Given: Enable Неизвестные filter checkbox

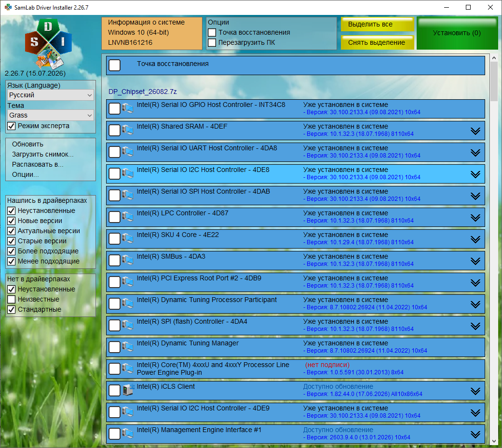Looking at the screenshot, I should (12, 299).
